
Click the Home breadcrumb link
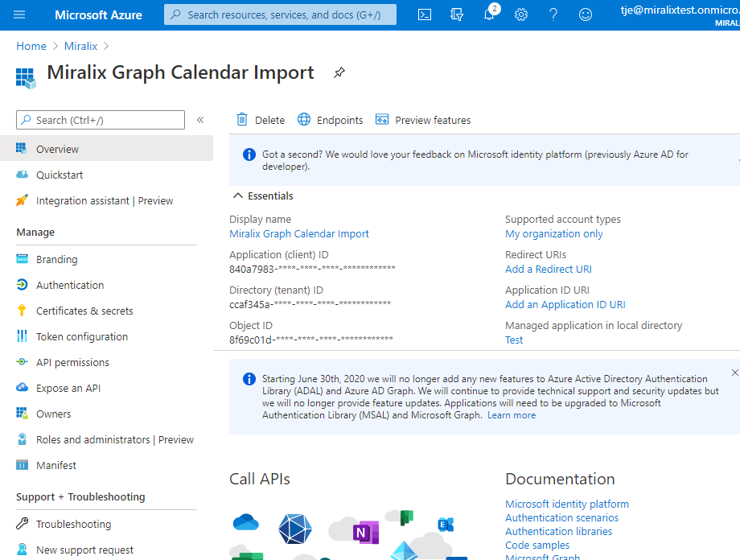[31, 46]
